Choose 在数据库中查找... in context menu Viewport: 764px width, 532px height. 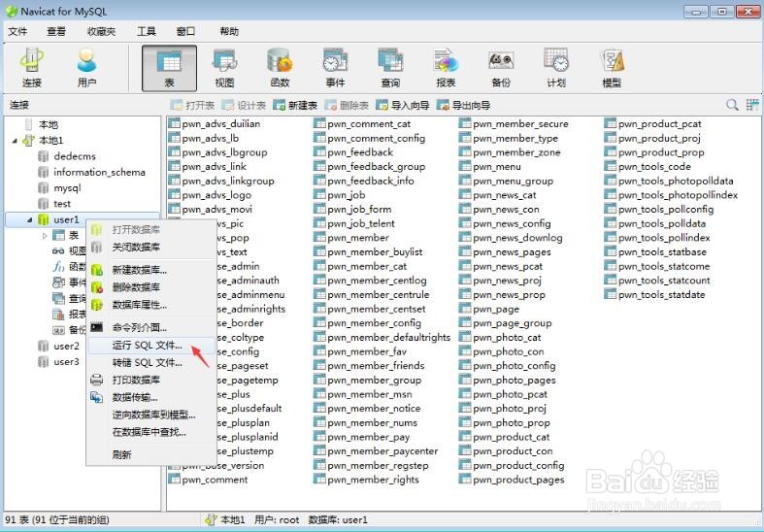coord(151,432)
